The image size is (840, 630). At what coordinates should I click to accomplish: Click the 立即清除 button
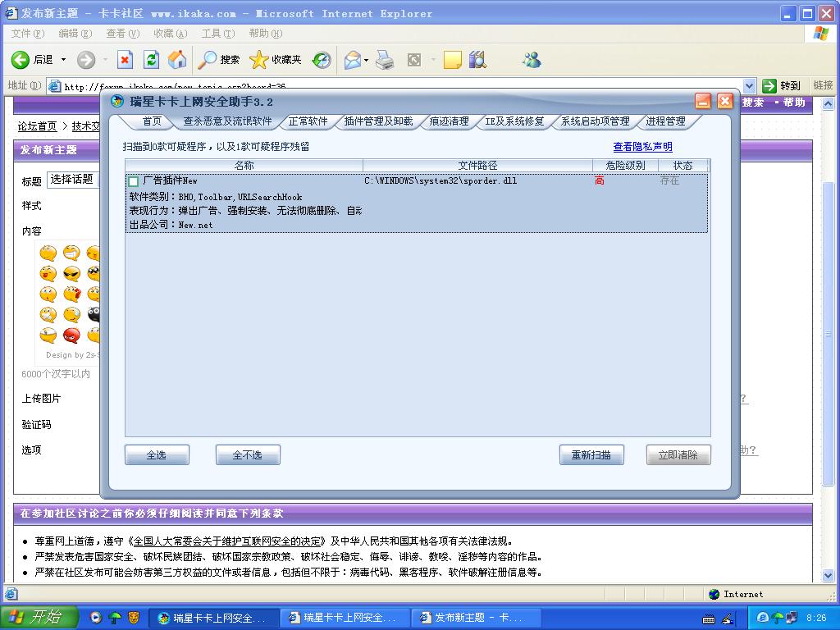click(x=678, y=454)
